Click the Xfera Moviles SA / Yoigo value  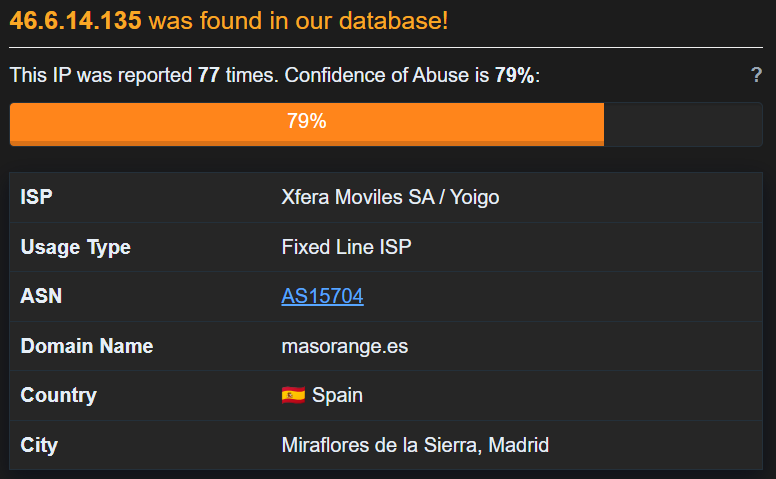click(x=390, y=197)
